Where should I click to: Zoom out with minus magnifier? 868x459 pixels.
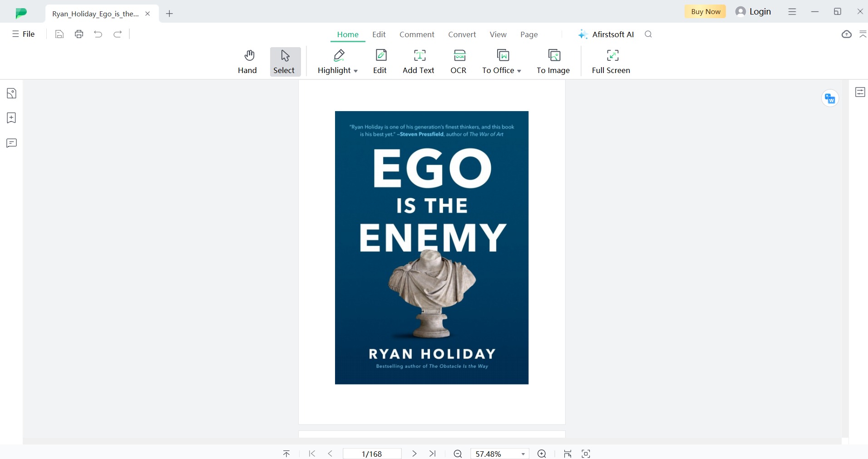[x=458, y=454]
